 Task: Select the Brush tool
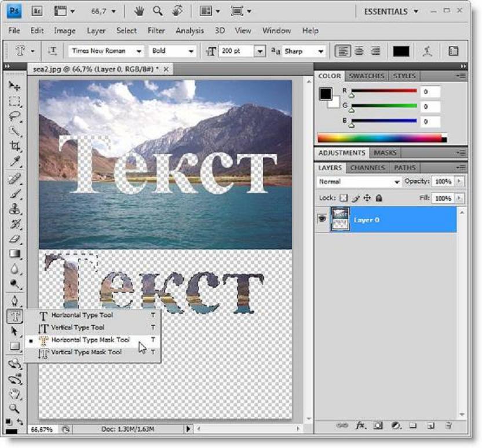pos(14,194)
